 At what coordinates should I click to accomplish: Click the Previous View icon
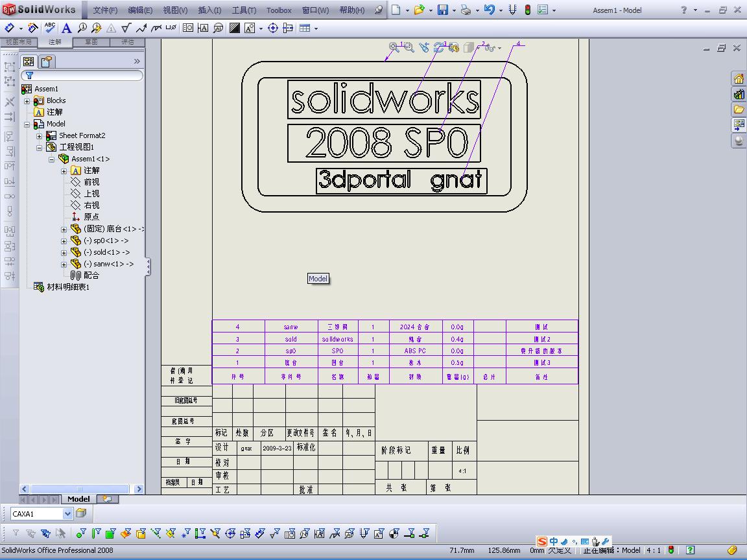423,47
